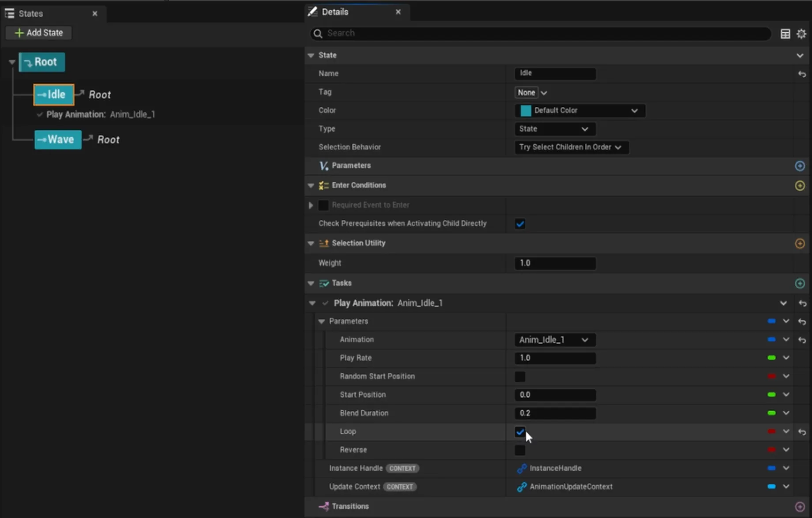Add a new state Parameter

tap(800, 166)
